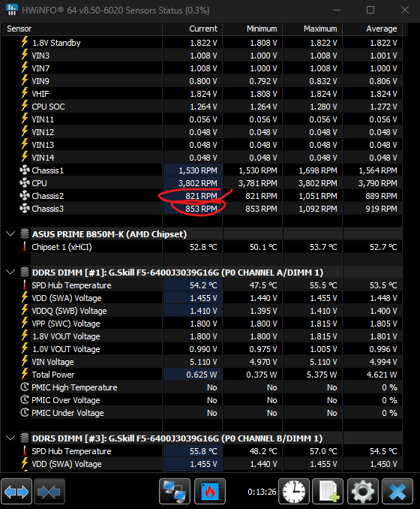
Task: Click the Current column header
Action: click(x=192, y=29)
